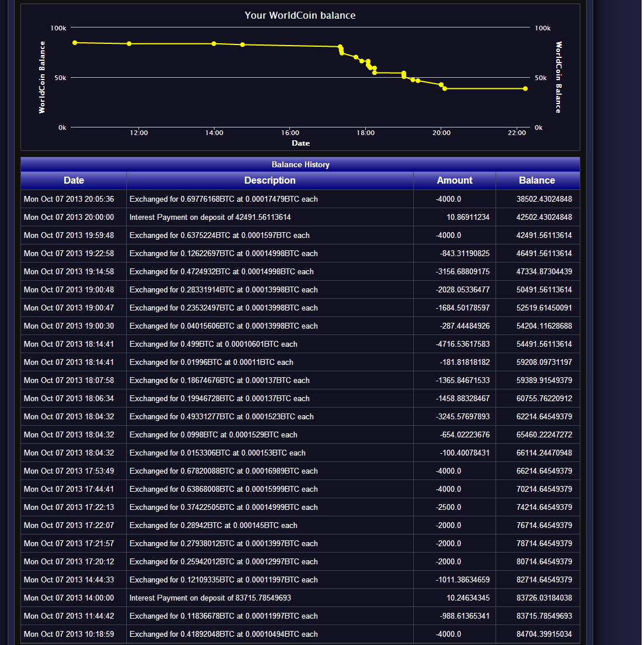Viewport: 644px width, 645px height.
Task: Select the amount -843.31190825
Action: coord(465,253)
